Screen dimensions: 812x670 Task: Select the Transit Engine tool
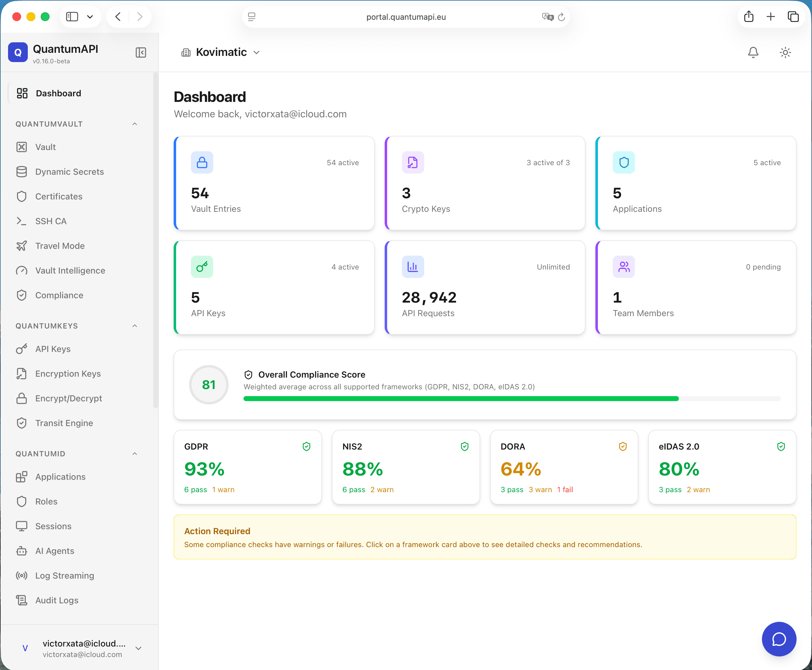tap(64, 423)
